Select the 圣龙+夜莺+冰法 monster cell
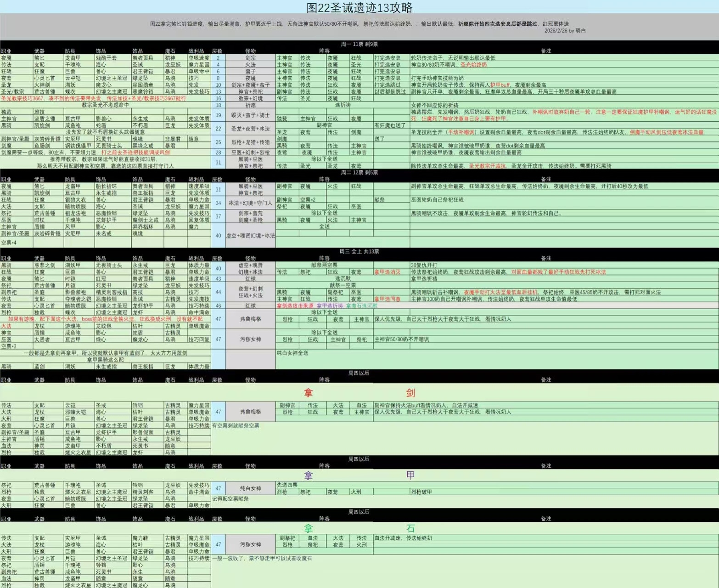 250,129
